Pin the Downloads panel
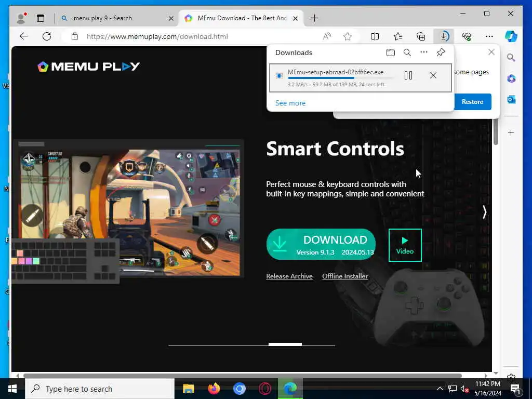 [441, 52]
